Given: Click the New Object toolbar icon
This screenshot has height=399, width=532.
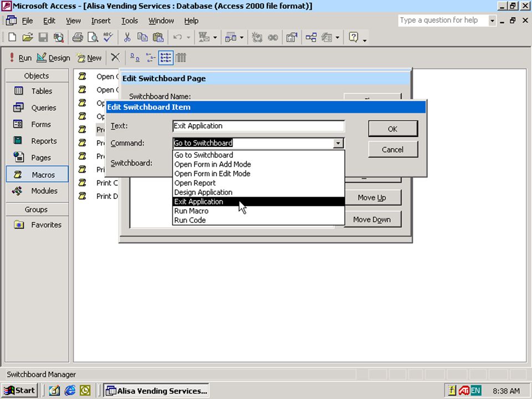Looking at the screenshot, I should [327, 37].
